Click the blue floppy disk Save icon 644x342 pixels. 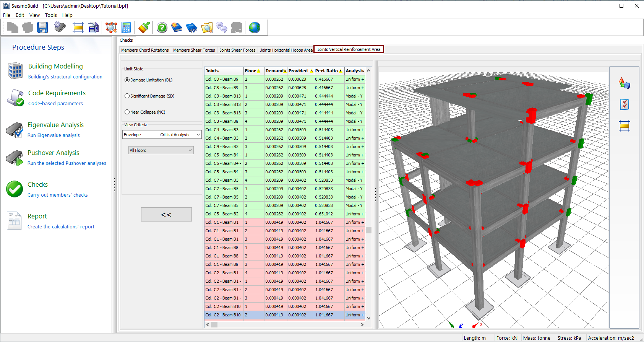pyautogui.click(x=42, y=28)
